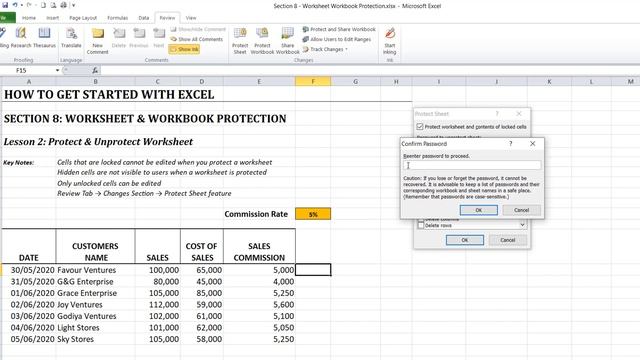
Task: Select the date cell 03/06/2020
Action: [29, 316]
